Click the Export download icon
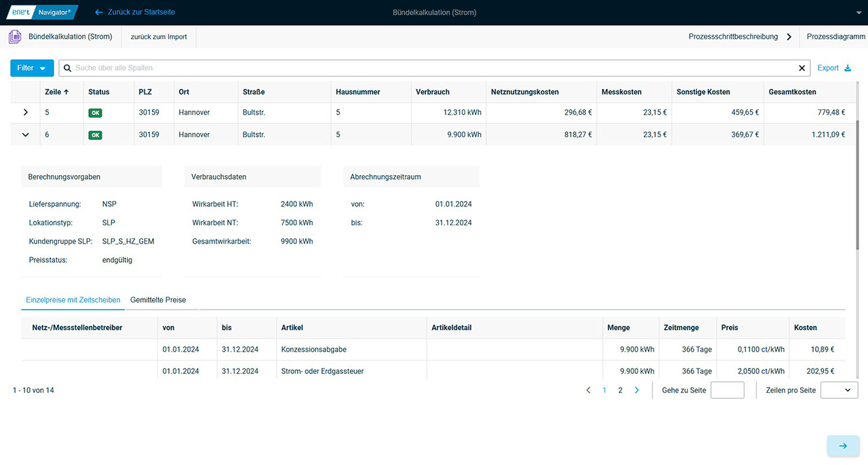This screenshot has height=465, width=868. pos(847,68)
